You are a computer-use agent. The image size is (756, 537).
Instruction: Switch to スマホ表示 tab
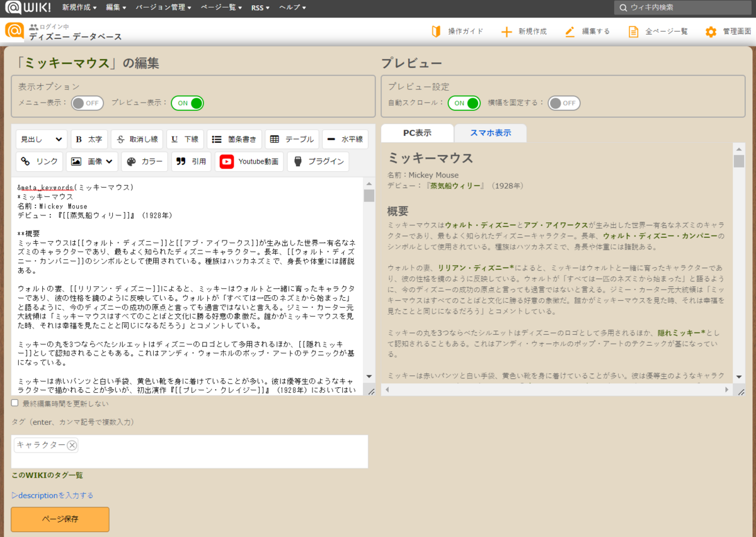(491, 133)
